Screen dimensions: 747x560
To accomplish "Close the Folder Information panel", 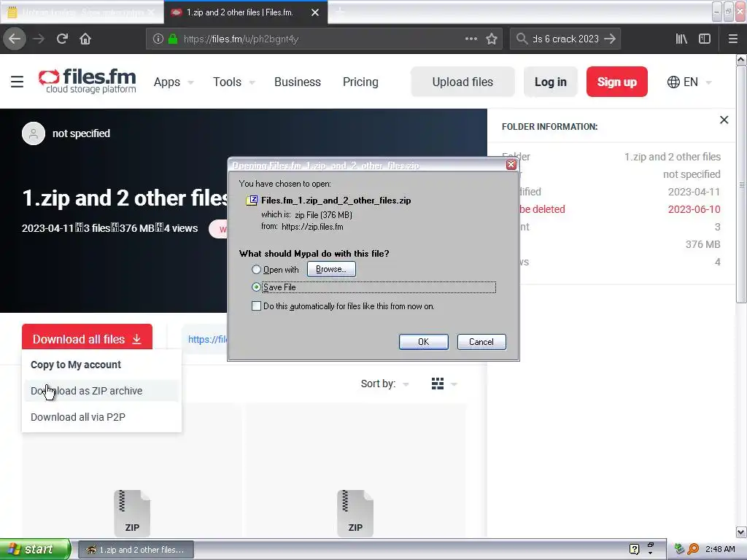I will (x=724, y=120).
